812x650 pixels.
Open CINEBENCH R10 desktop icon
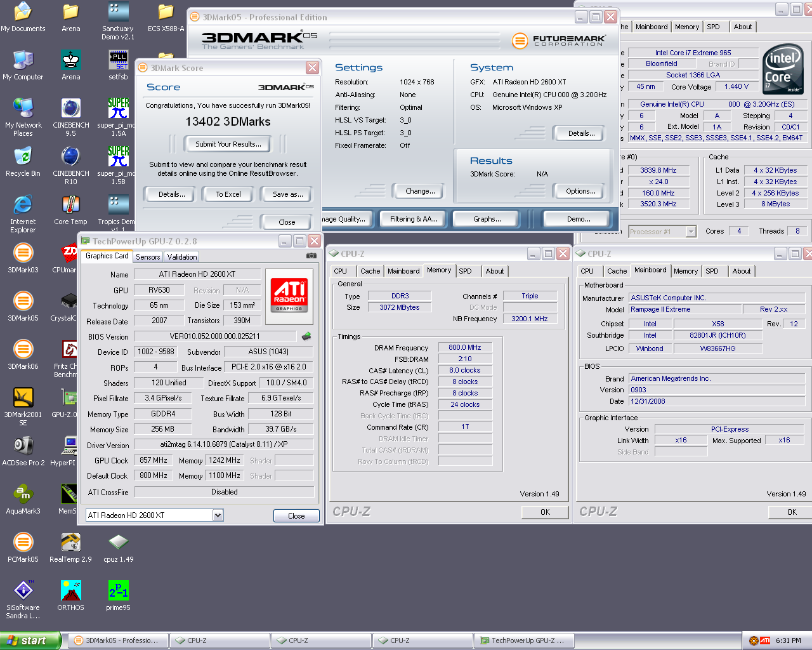(70, 166)
